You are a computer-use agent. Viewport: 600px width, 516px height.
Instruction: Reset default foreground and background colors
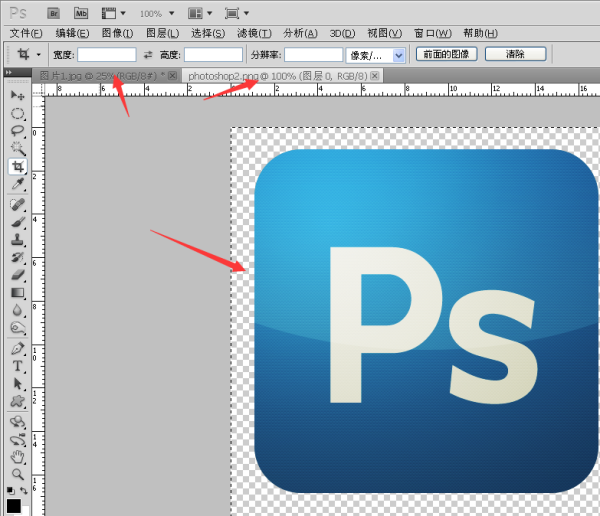pos(11,491)
